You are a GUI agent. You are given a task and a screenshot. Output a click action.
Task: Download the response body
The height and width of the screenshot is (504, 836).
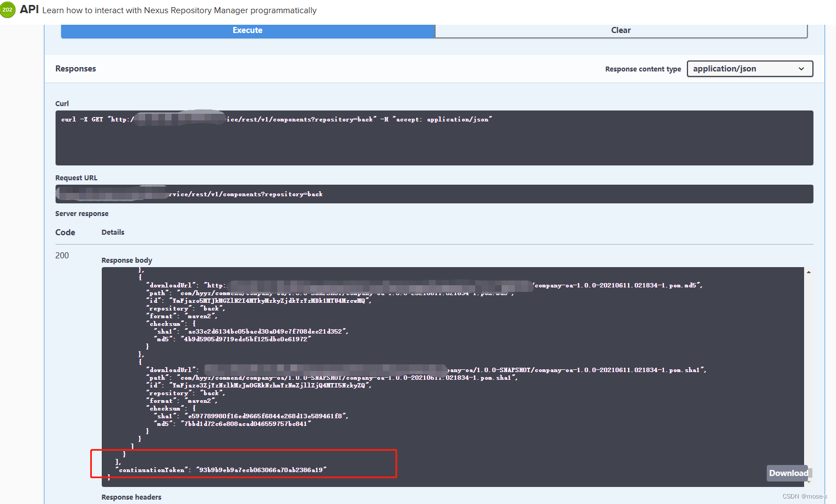788,473
